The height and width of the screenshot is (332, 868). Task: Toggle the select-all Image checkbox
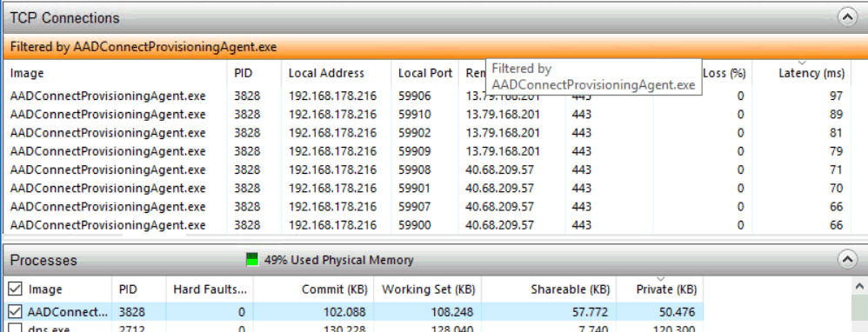15,289
